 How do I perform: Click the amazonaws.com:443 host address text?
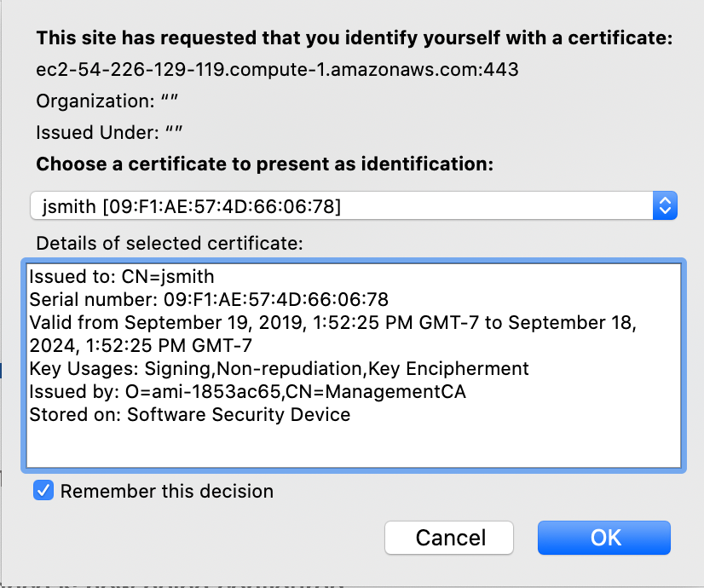point(277,69)
